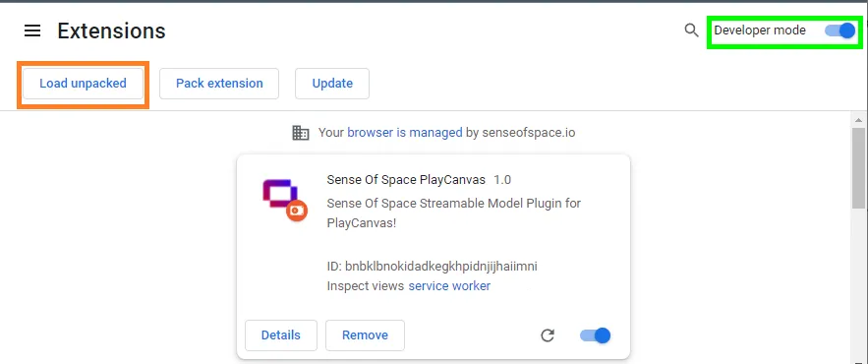
Task: Open the hamburger main menu
Action: (x=32, y=31)
